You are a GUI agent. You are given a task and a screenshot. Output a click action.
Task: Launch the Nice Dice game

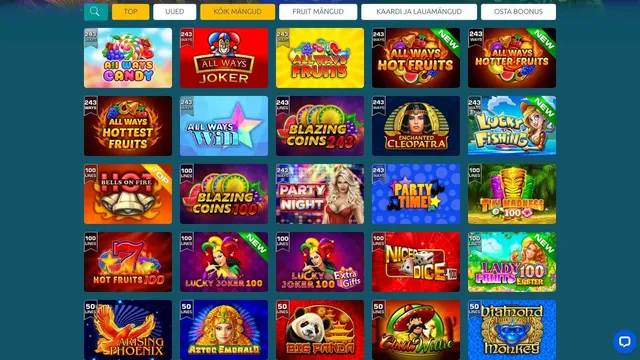pos(416,262)
